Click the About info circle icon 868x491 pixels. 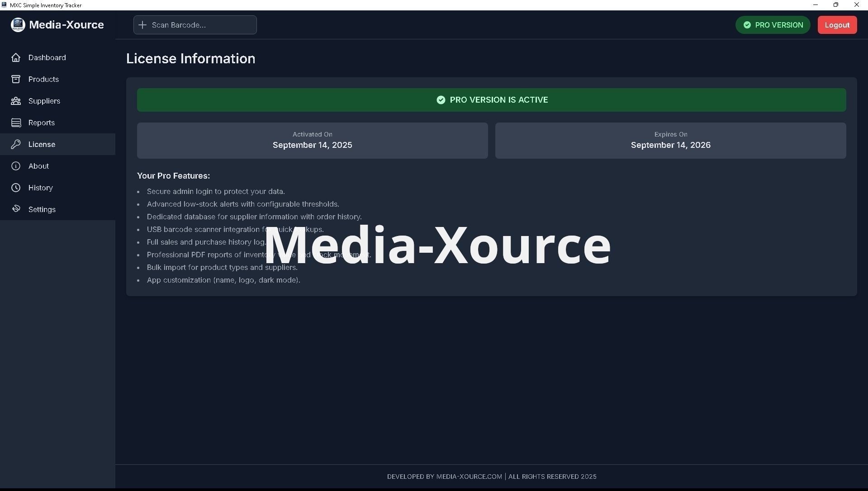(x=16, y=166)
